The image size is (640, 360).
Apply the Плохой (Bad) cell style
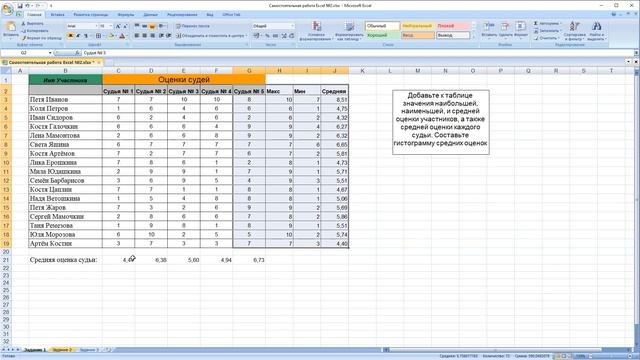(453, 26)
